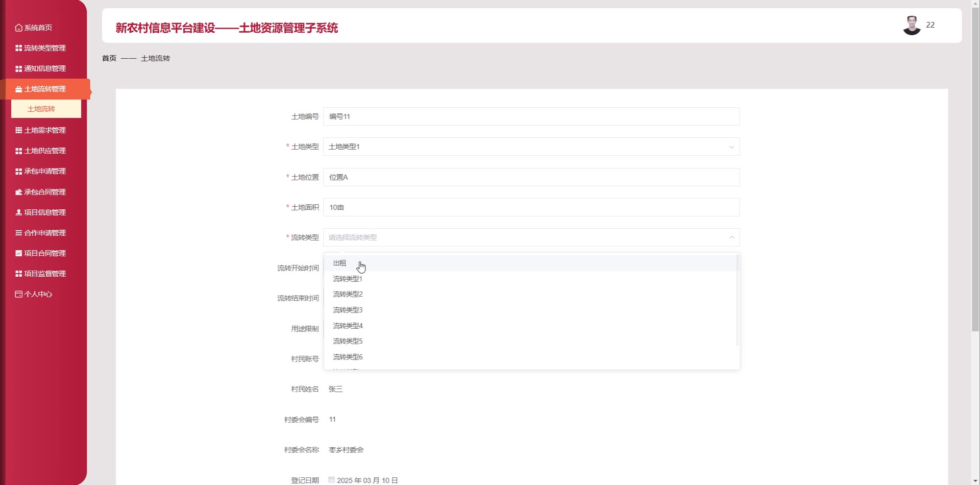The image size is (980, 485).
Task: Open 通知信息管理 menu
Action: coord(45,68)
